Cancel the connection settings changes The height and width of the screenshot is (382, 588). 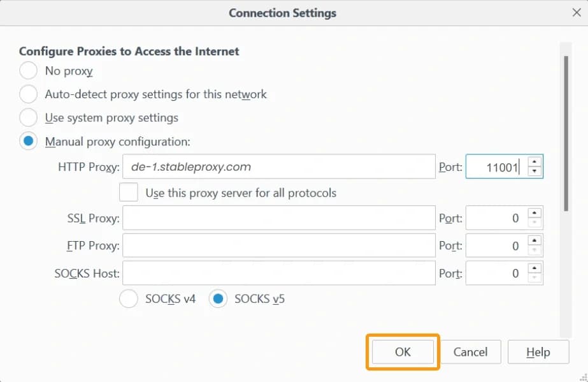pos(471,351)
